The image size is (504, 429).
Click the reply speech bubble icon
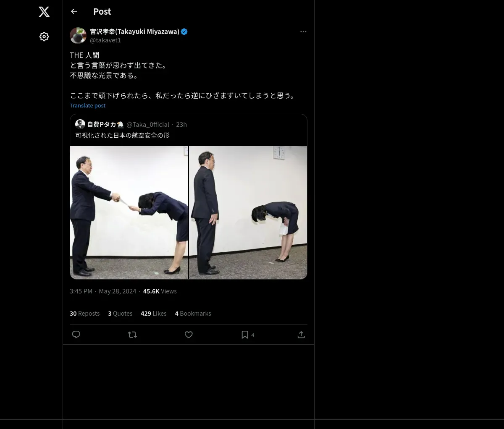click(x=76, y=335)
